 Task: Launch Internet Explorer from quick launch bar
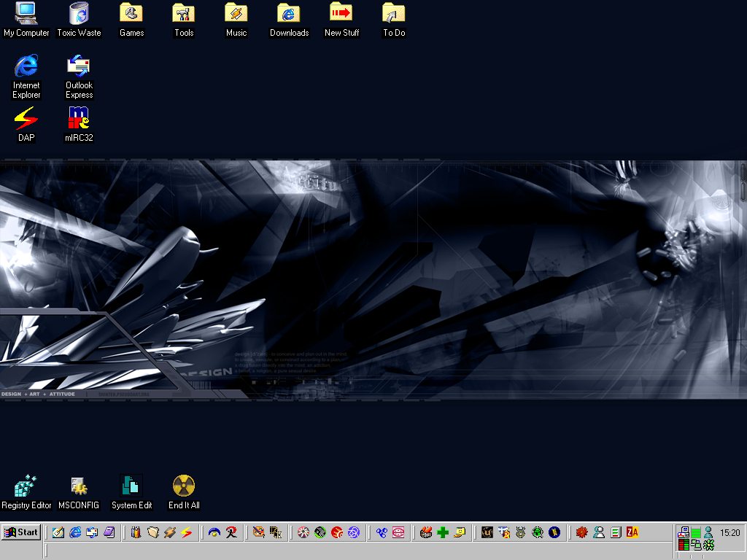(75, 533)
